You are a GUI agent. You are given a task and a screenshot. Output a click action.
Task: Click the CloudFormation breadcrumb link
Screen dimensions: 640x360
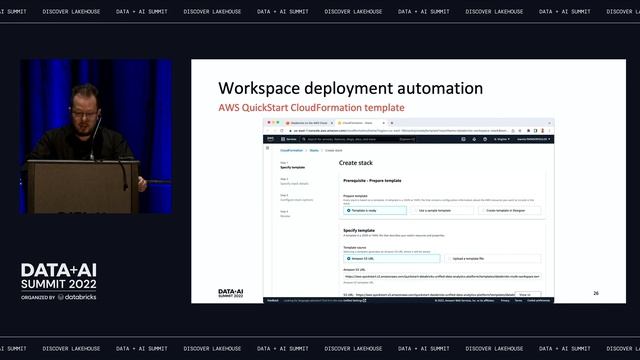291,151
